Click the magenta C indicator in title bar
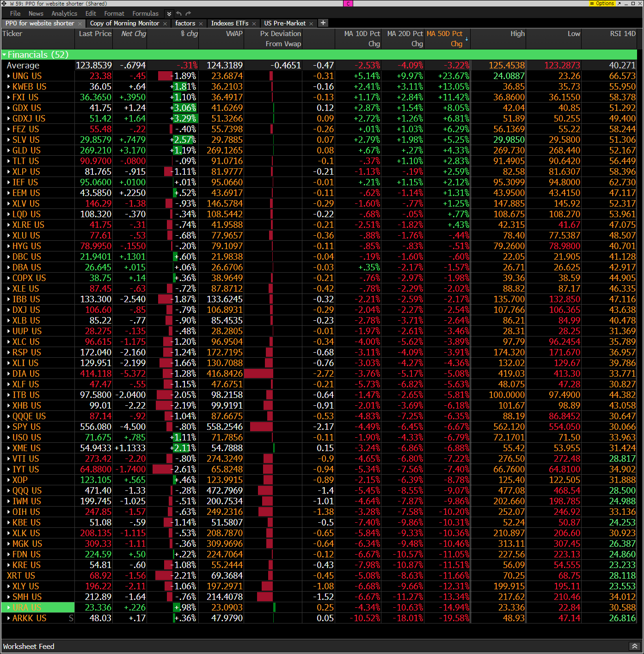Image resolution: width=644 pixels, height=654 pixels. click(x=349, y=3)
